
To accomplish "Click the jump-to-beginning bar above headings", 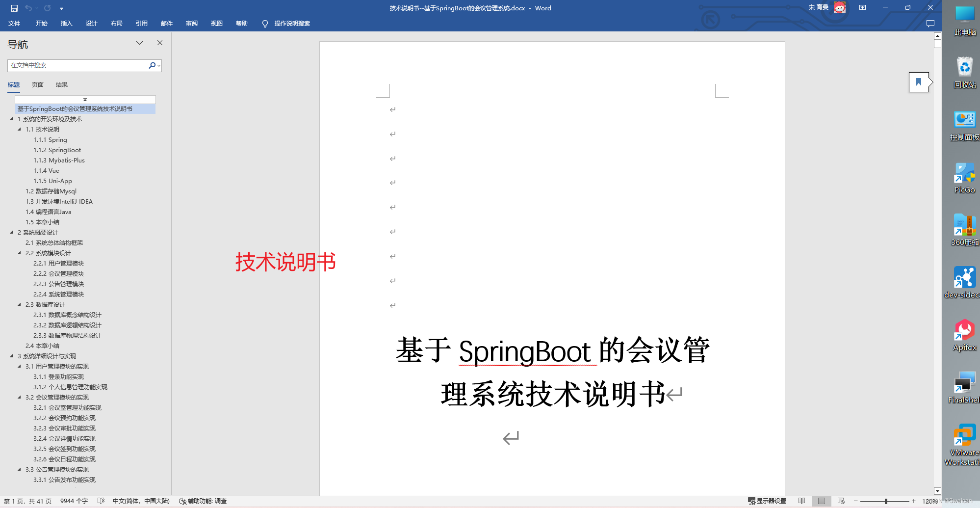I will [x=85, y=100].
